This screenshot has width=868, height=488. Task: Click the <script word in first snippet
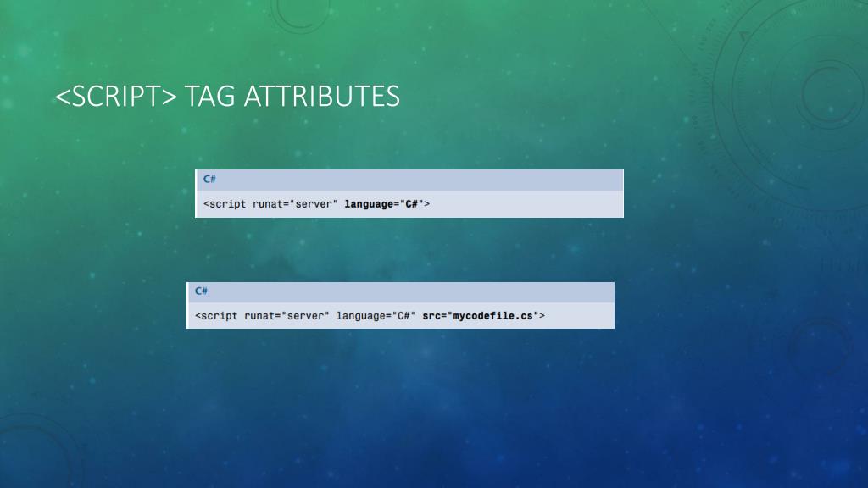224,204
